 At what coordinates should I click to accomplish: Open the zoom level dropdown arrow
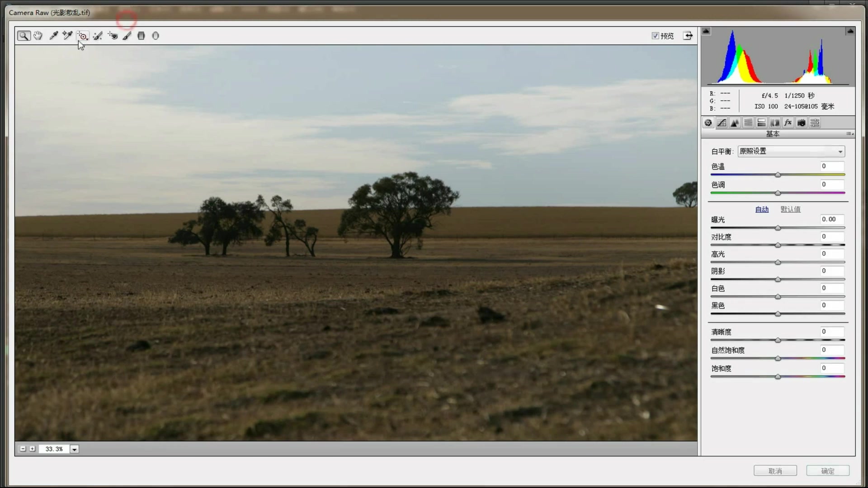point(75,449)
